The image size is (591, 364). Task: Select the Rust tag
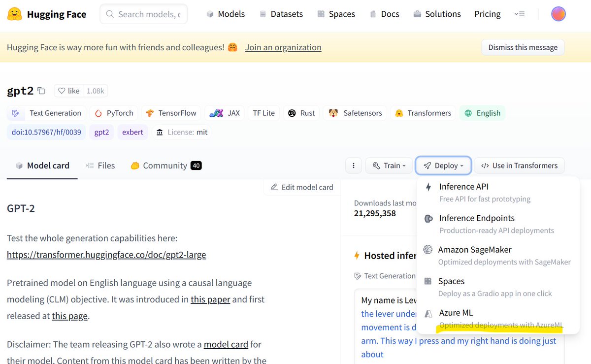[x=301, y=113]
